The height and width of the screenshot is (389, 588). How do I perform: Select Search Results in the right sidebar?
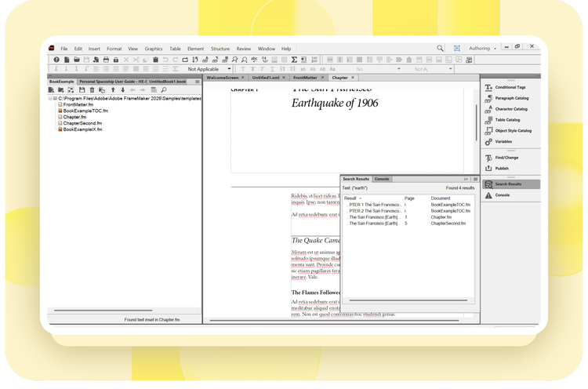click(511, 184)
